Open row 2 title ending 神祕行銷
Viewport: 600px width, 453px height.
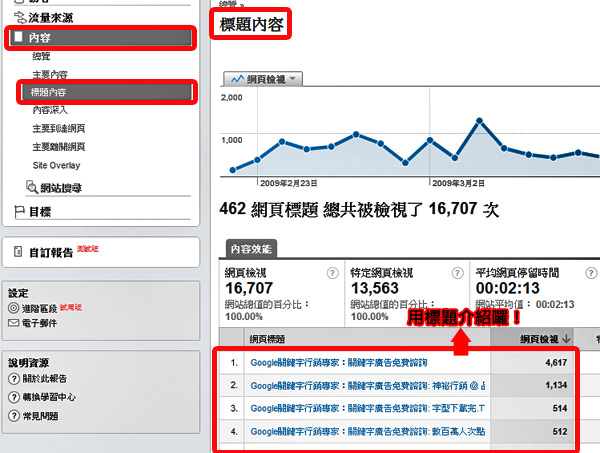pyautogui.click(x=368, y=386)
